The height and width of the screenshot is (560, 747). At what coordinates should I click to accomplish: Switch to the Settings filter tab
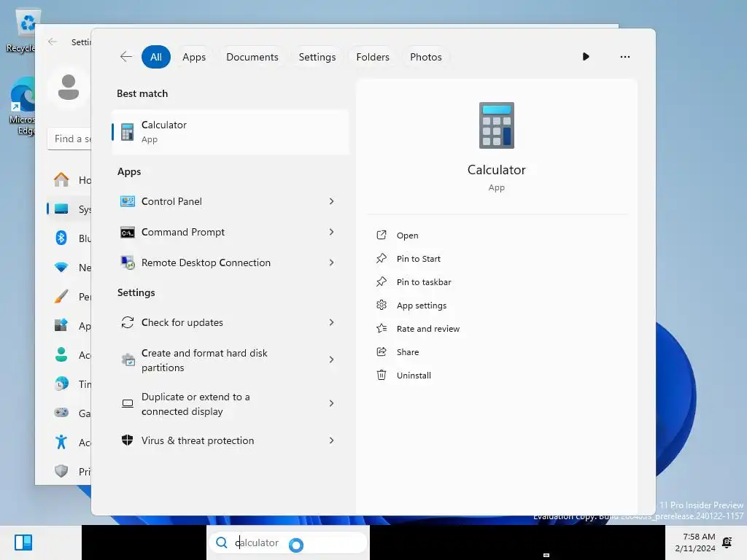(317, 57)
